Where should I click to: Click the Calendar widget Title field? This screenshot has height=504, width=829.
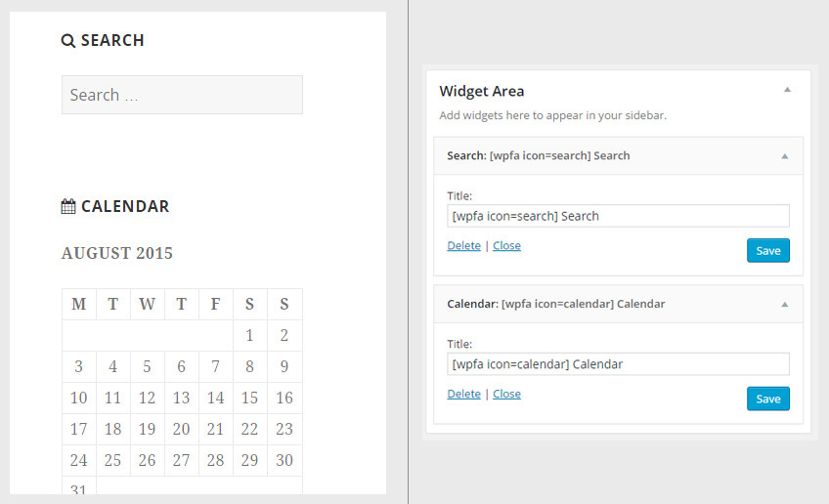point(618,364)
